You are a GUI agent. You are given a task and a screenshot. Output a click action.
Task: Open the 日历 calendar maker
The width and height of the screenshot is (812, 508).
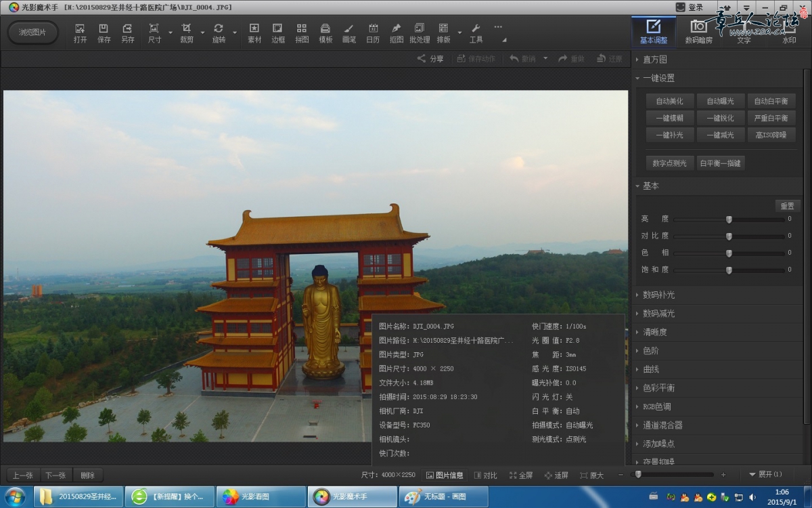coord(373,33)
